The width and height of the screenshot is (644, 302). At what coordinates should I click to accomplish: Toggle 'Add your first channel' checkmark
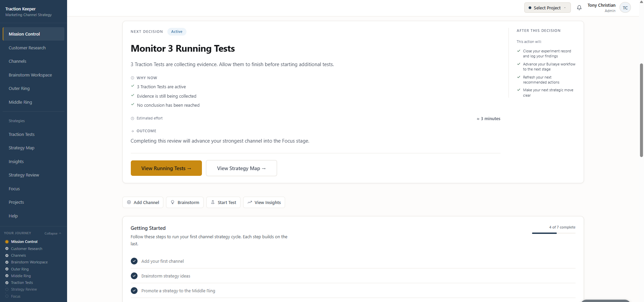coord(134,261)
